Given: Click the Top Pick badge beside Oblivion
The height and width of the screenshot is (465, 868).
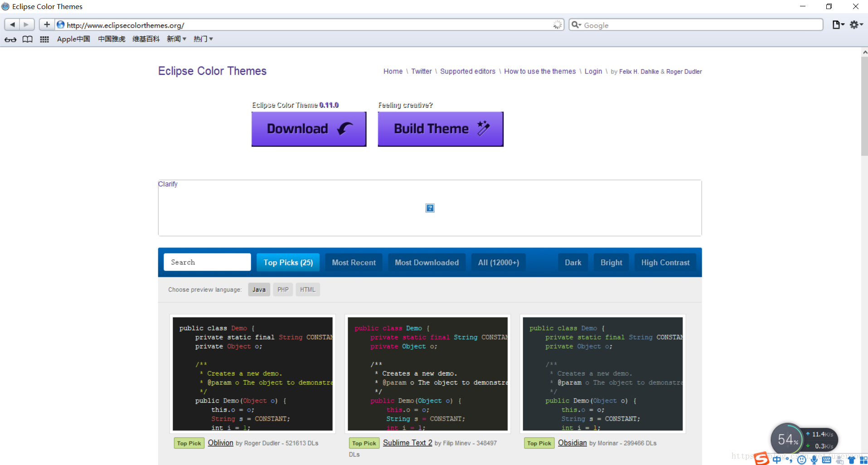Looking at the screenshot, I should [189, 443].
